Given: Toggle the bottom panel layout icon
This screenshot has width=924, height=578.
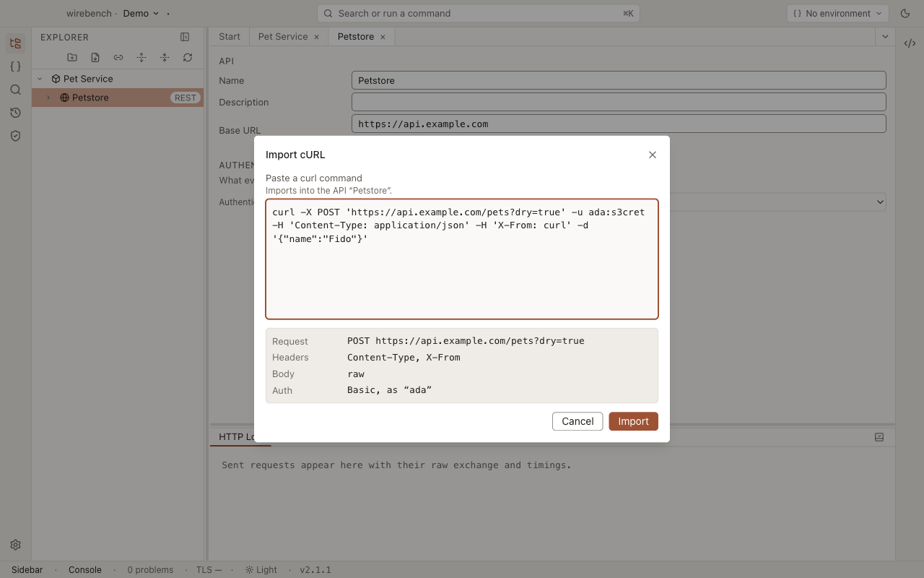Looking at the screenshot, I should (879, 437).
